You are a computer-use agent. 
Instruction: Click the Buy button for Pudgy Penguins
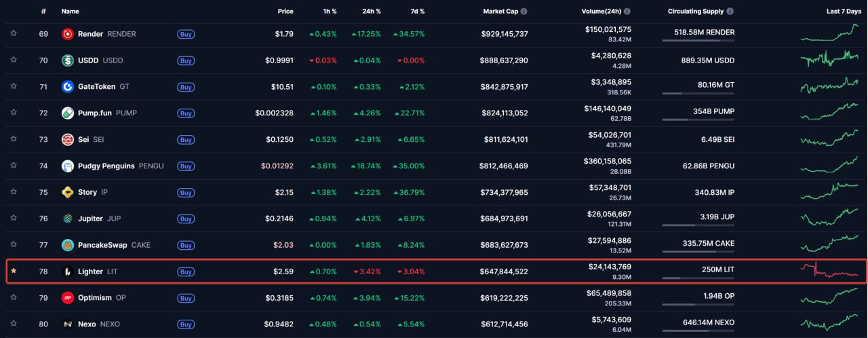pyautogui.click(x=186, y=166)
